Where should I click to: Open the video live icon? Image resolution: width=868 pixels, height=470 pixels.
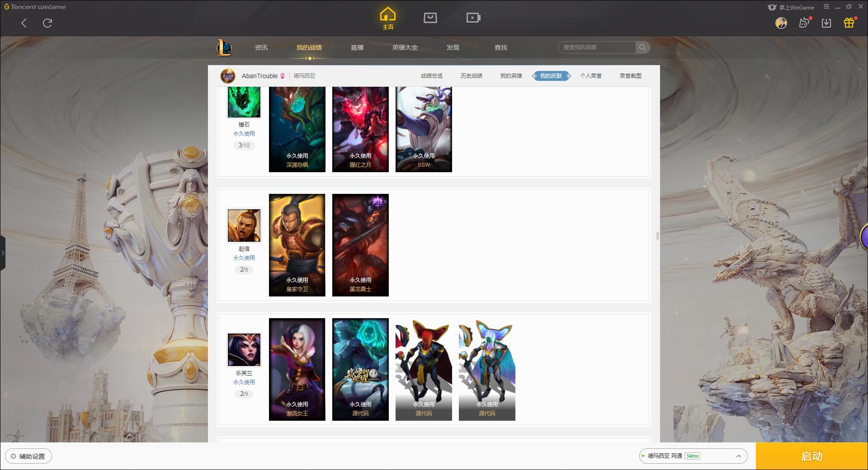[473, 18]
